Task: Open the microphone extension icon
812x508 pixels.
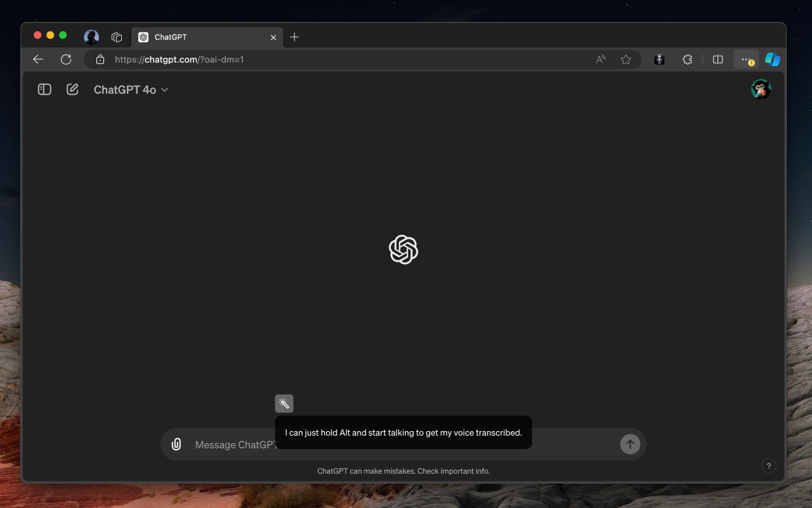Action: 659,59
